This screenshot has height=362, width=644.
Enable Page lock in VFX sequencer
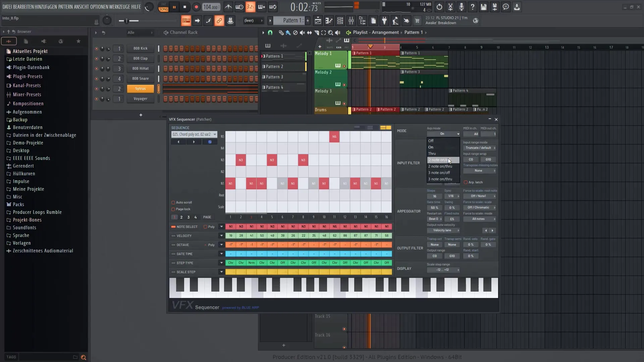173,209
